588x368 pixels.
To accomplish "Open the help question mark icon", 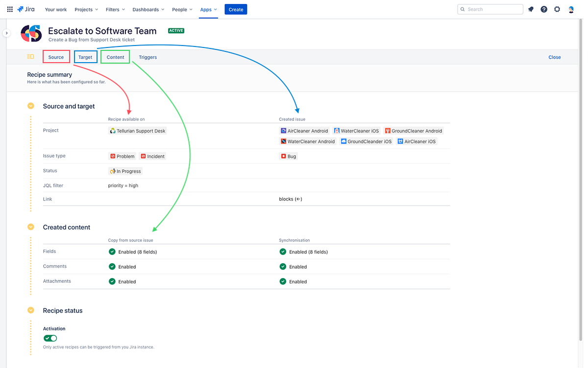I will (544, 9).
